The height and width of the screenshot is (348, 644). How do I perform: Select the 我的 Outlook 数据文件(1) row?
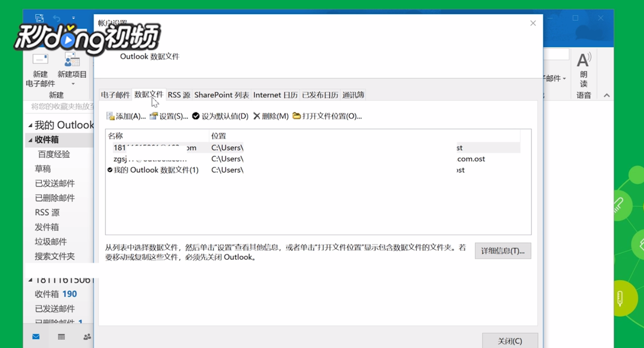[313, 170]
